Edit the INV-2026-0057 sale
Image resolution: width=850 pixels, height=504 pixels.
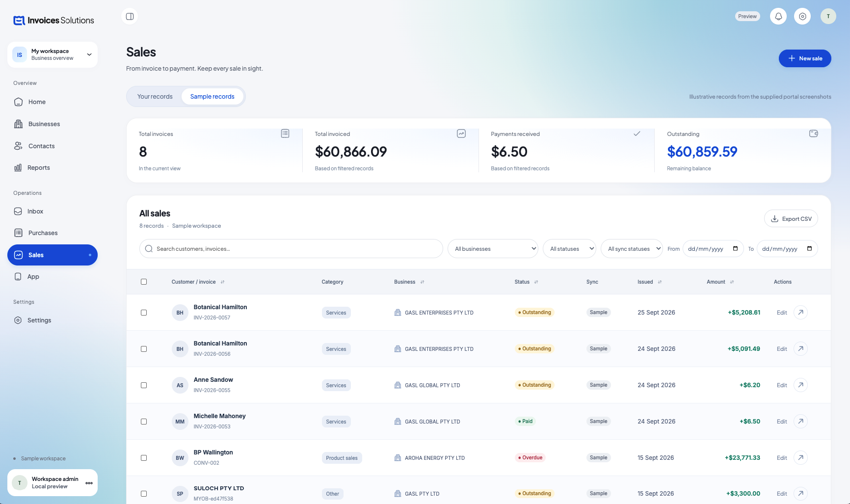click(x=782, y=313)
